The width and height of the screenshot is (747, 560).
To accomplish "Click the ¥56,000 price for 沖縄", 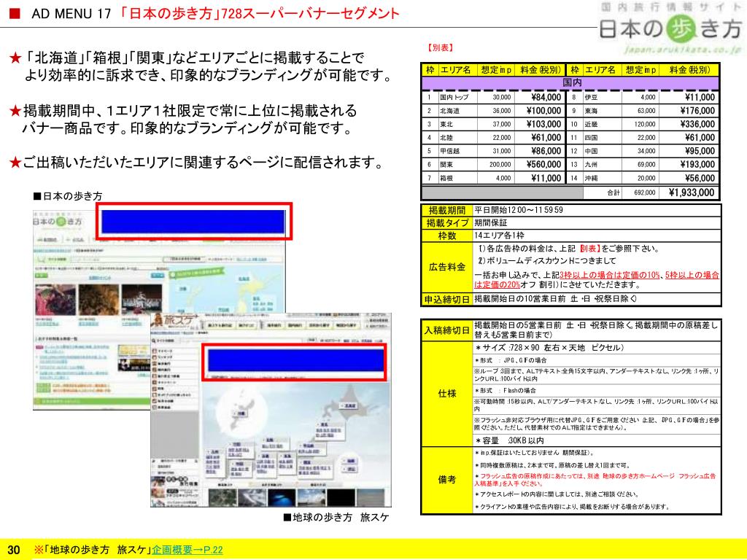I will (x=700, y=178).
